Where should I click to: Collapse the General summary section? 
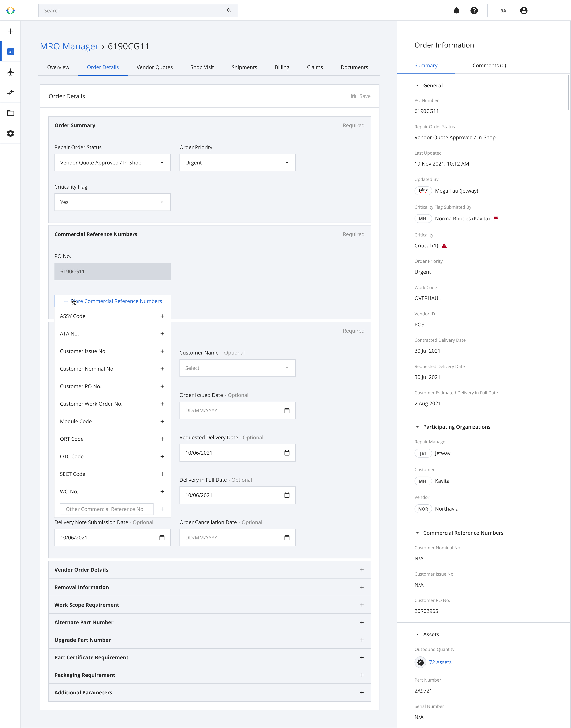pos(417,86)
